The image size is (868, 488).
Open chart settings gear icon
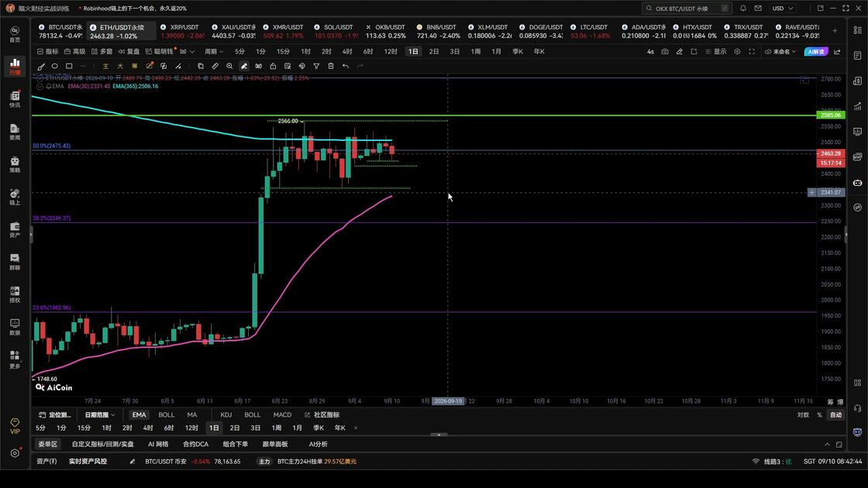(x=737, y=51)
